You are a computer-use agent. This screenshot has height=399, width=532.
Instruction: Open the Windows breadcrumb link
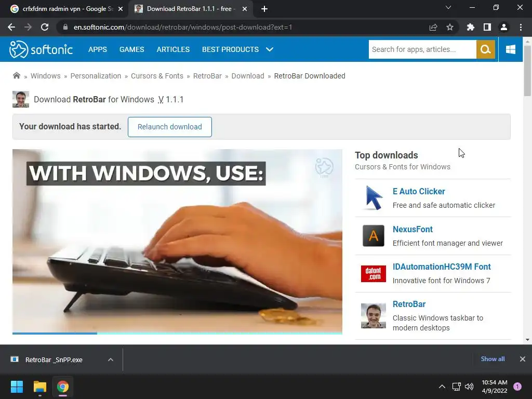46,76
